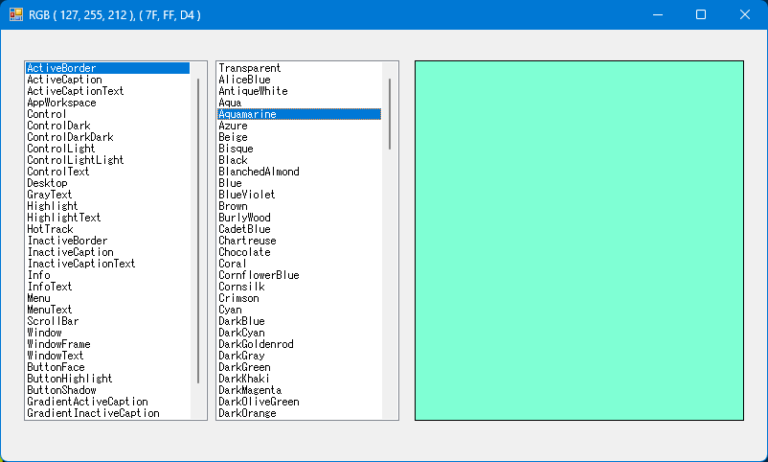The height and width of the screenshot is (462, 768).
Task: Select Transparent in the named colors list
Action: 249,68
